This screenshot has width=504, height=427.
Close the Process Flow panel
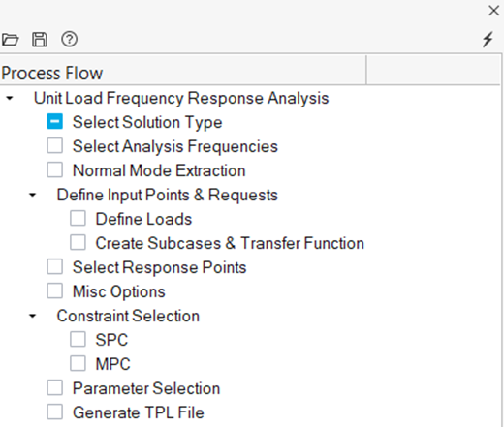tap(493, 11)
